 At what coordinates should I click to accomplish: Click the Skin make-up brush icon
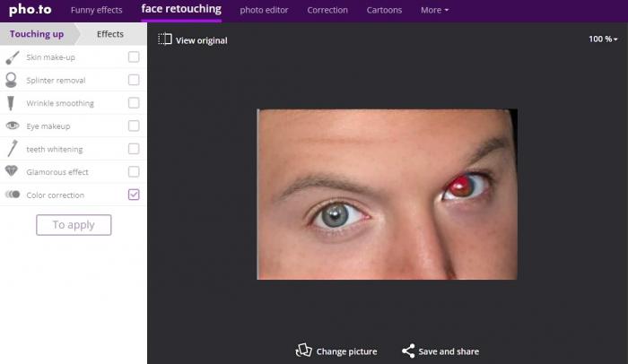(x=13, y=57)
